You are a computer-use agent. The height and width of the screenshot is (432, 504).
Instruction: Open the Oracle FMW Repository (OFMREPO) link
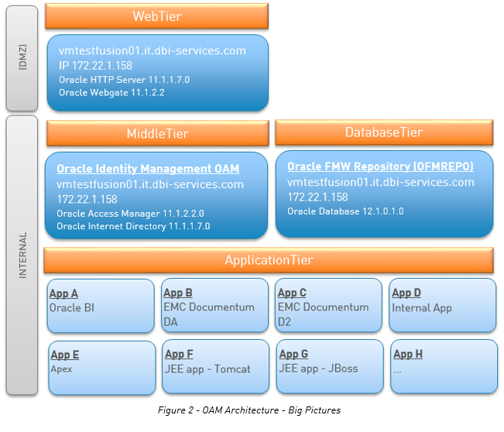point(380,166)
